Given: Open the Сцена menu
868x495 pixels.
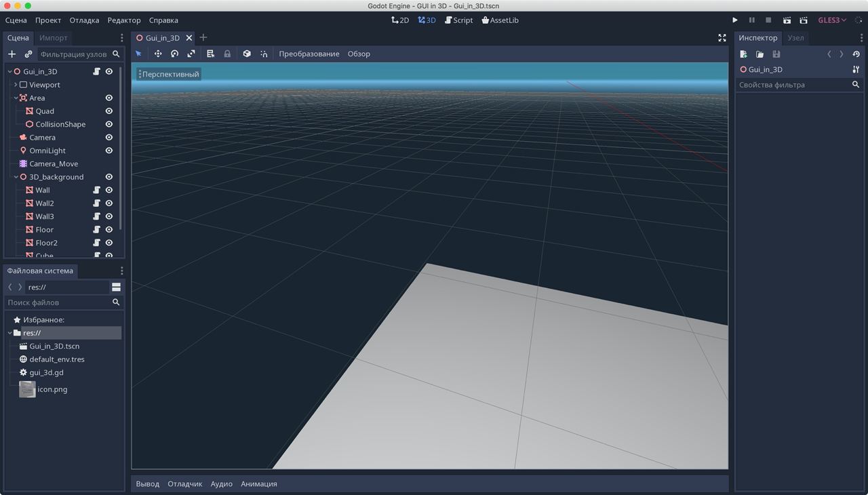Looking at the screenshot, I should [x=16, y=20].
